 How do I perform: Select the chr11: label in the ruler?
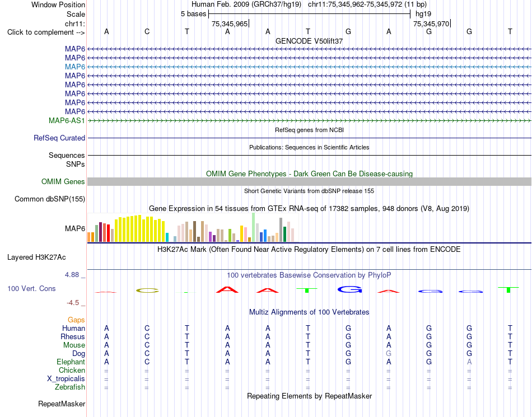tap(75, 24)
